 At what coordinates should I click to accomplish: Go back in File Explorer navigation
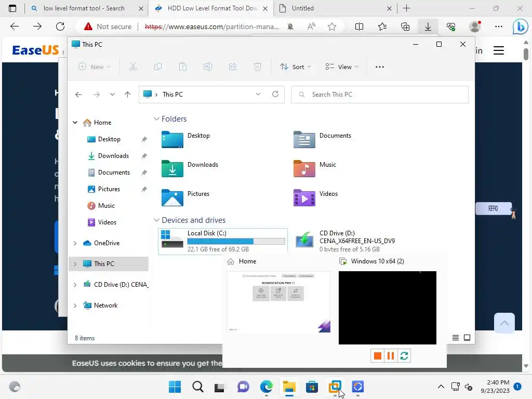pyautogui.click(x=78, y=95)
